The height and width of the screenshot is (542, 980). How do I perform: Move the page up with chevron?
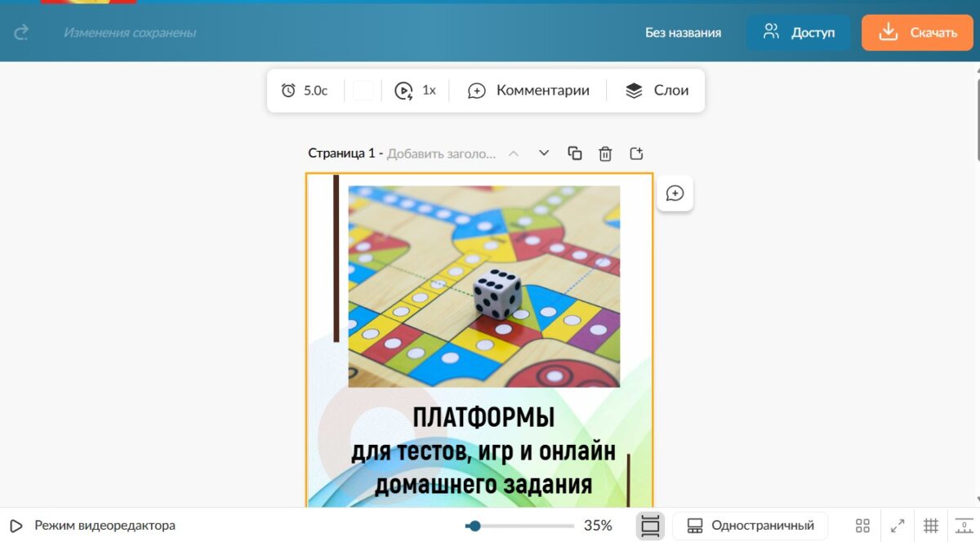(514, 153)
